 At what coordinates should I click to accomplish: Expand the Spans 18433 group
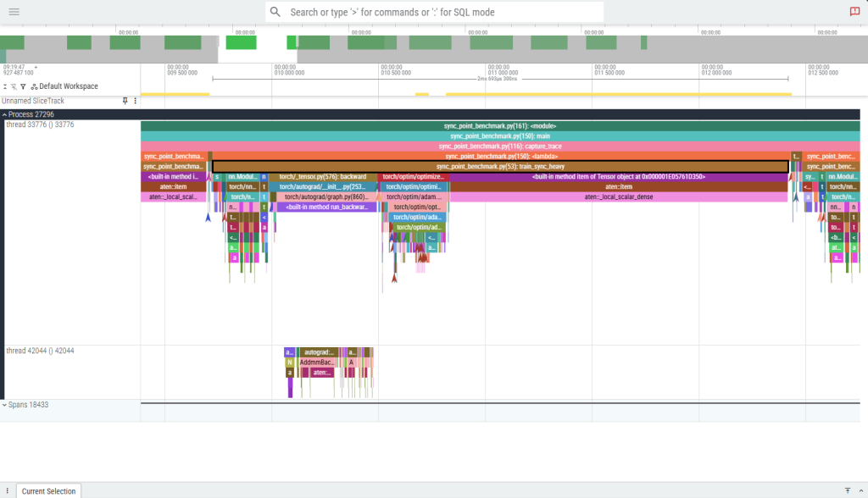coord(4,405)
